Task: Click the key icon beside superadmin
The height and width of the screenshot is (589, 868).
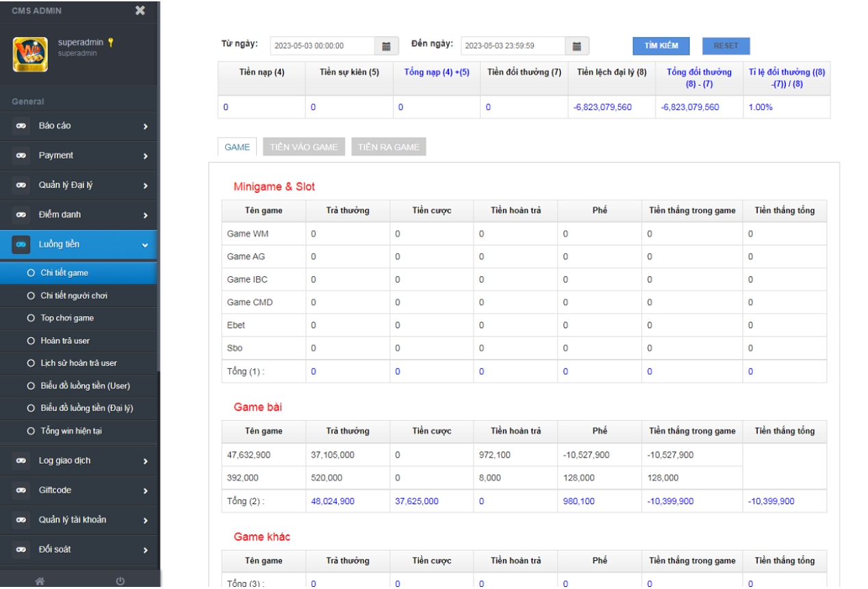Action: (110, 42)
